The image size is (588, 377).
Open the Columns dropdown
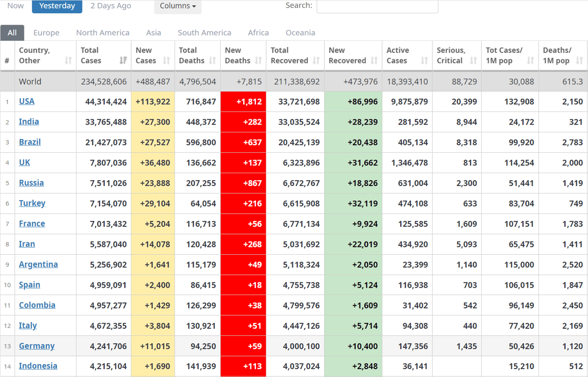tap(178, 6)
